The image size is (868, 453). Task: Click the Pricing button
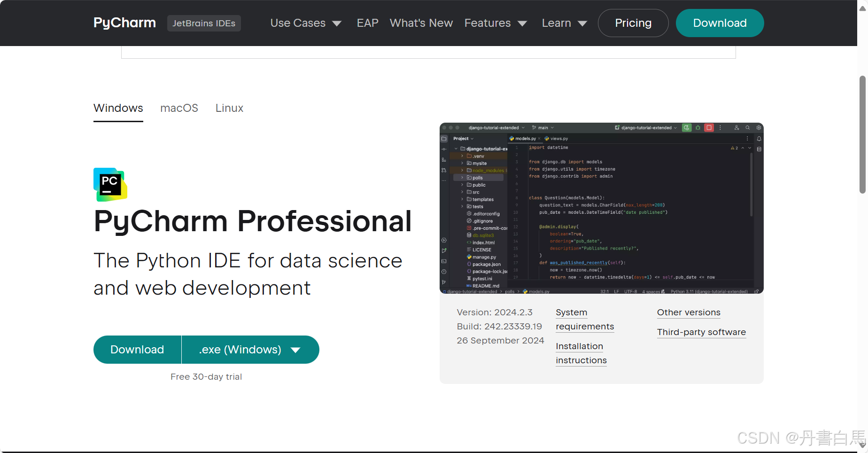tap(633, 23)
